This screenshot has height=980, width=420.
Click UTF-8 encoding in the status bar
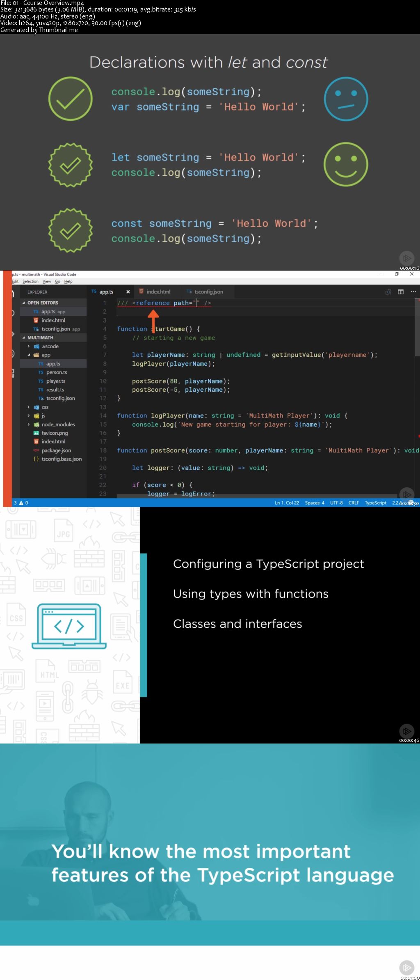click(336, 503)
